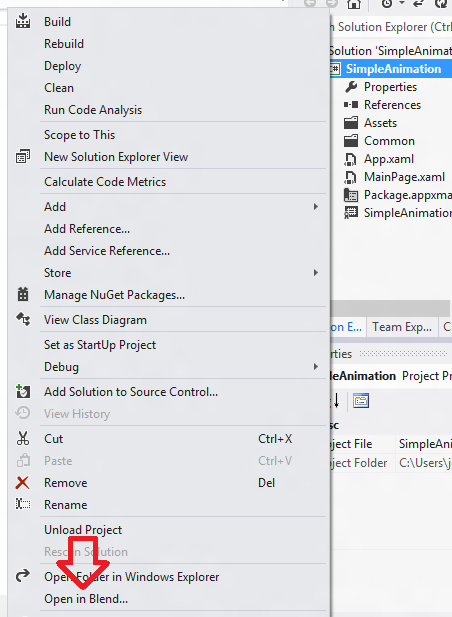Click the Manage NuGet Packages icon

[x=23, y=294]
